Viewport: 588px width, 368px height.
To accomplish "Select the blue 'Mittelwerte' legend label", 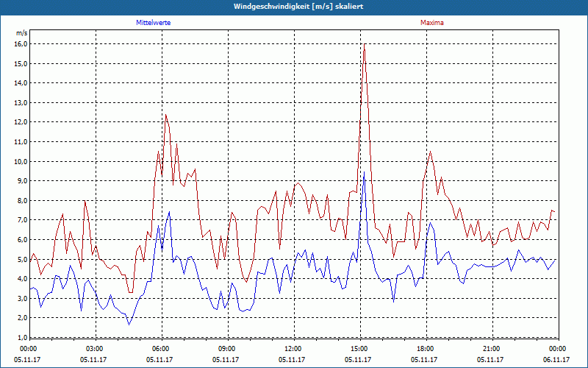I will 154,23.
